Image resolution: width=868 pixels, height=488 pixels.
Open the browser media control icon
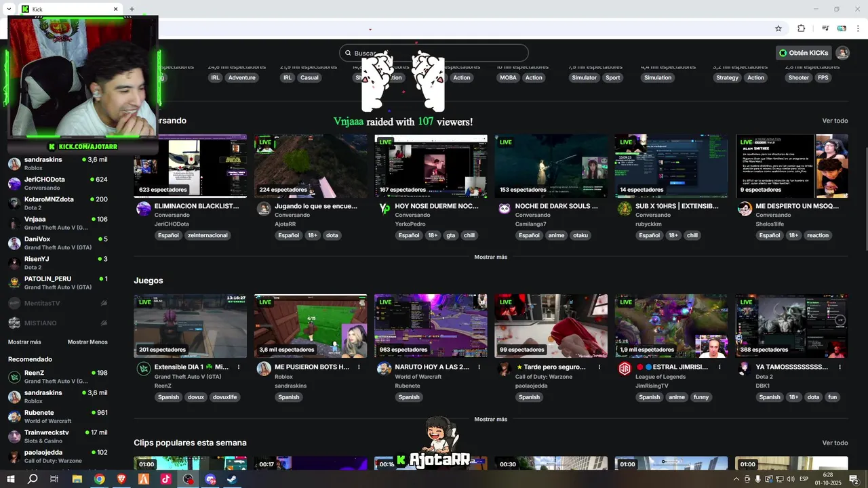pyautogui.click(x=825, y=28)
